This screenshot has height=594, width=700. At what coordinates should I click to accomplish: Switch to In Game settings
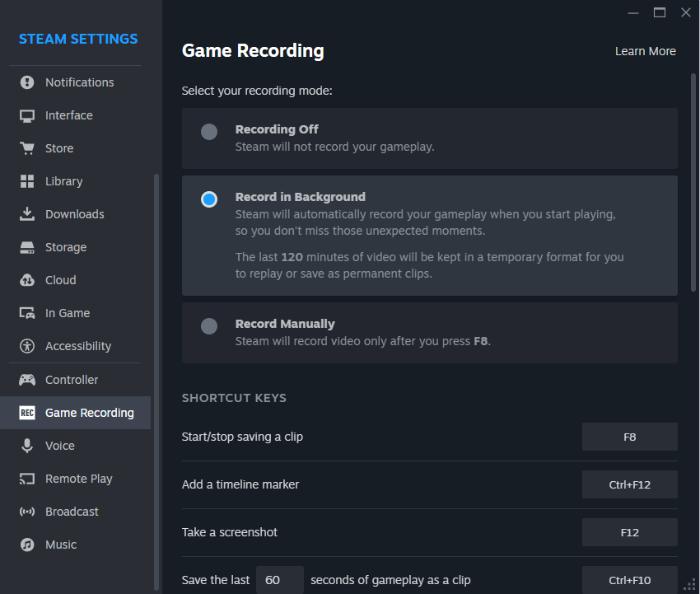76,313
